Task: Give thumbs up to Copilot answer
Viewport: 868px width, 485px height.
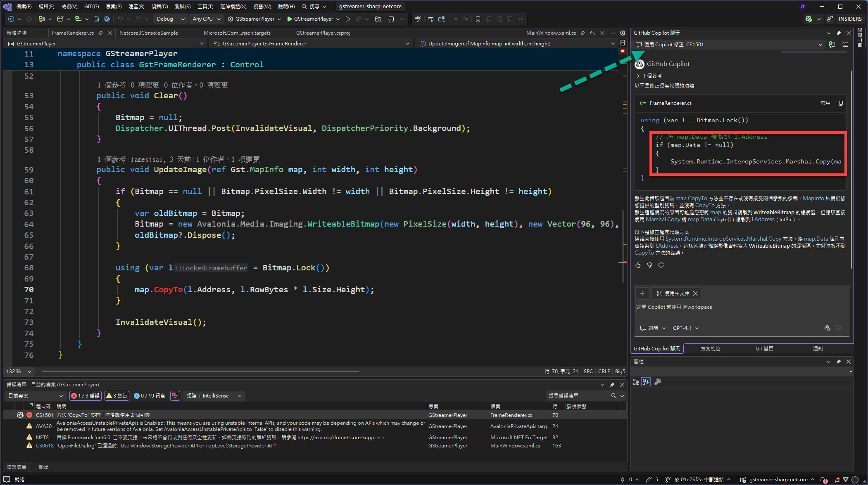Action: (x=638, y=265)
